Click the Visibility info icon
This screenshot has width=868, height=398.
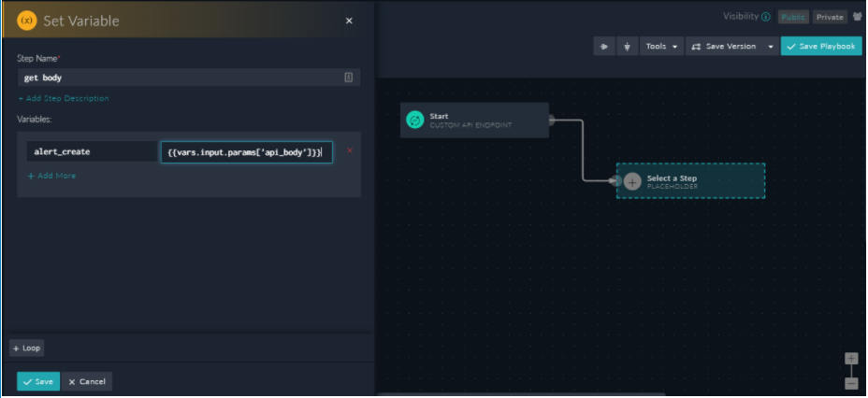[x=766, y=17]
